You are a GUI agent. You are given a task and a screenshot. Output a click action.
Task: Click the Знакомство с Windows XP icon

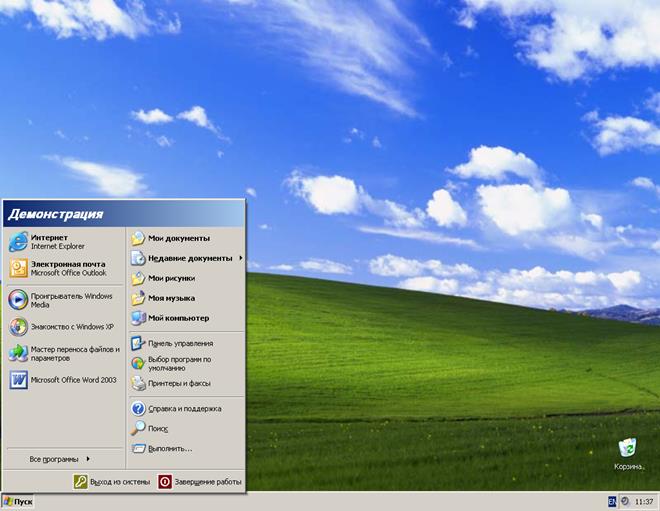coord(19,327)
